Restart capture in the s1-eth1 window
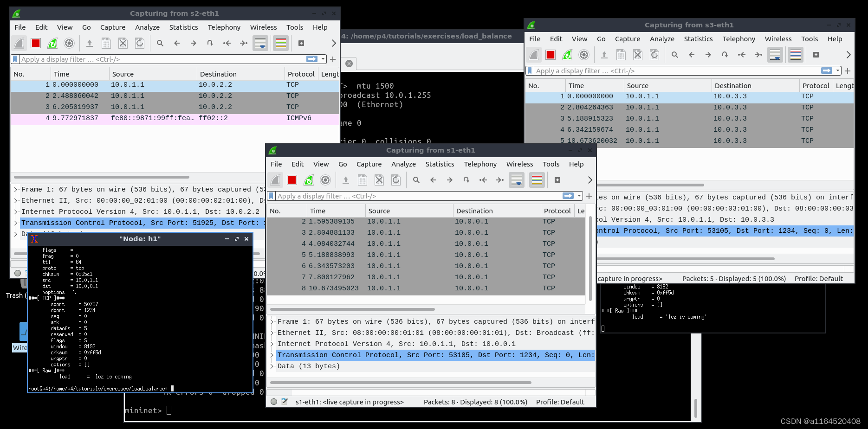Image resolution: width=868 pixels, height=429 pixels. (309, 180)
